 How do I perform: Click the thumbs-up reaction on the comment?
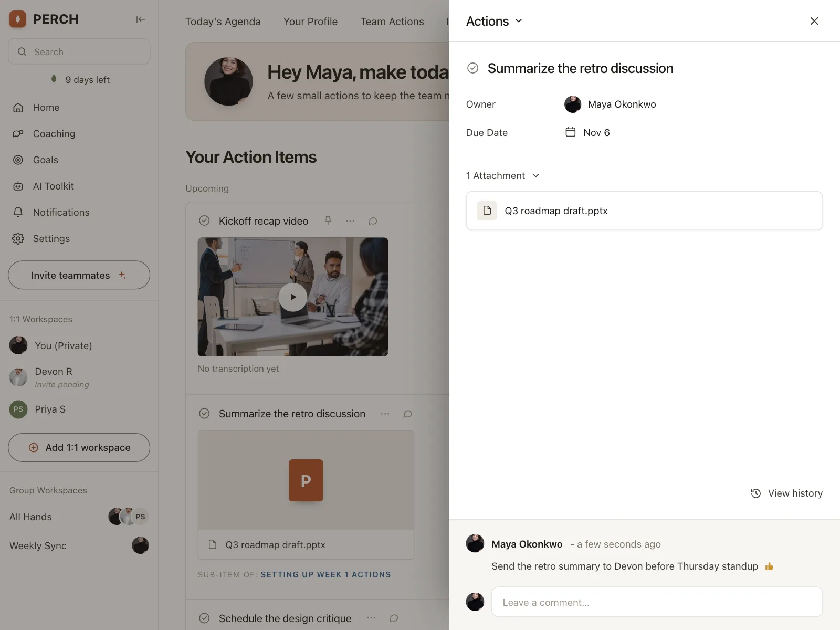coord(769,566)
